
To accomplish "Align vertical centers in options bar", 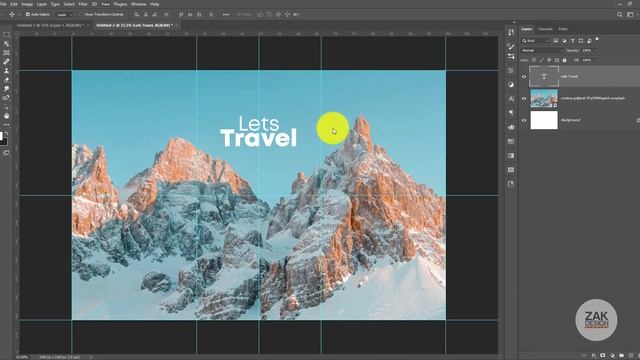I will click(x=190, y=14).
